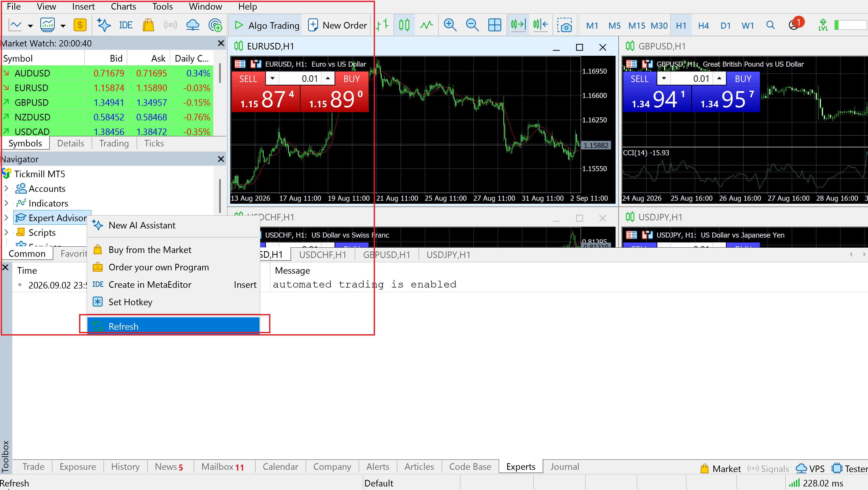
Task: Select the line chart type icon
Action: (427, 25)
